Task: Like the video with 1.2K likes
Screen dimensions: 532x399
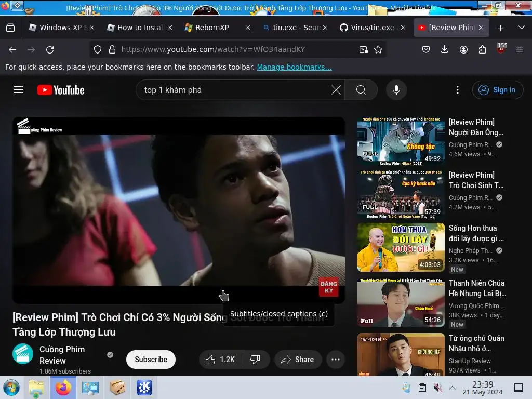Action: click(220, 360)
